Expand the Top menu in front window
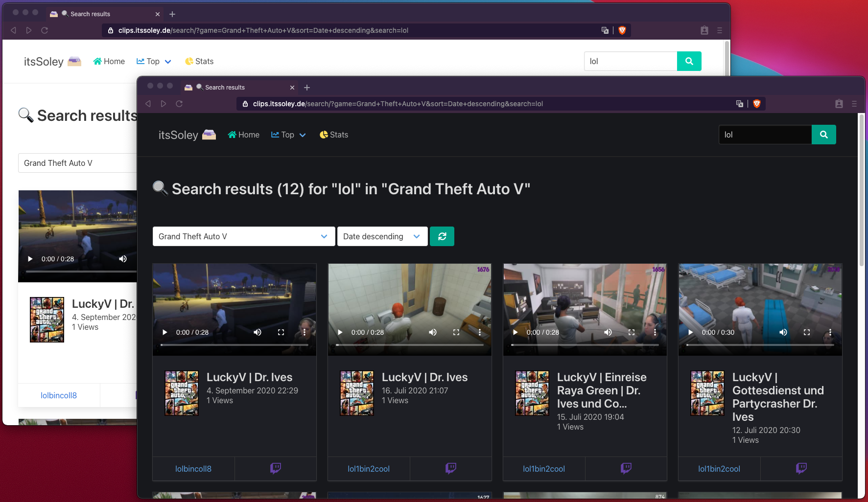This screenshot has height=502, width=868. click(288, 135)
